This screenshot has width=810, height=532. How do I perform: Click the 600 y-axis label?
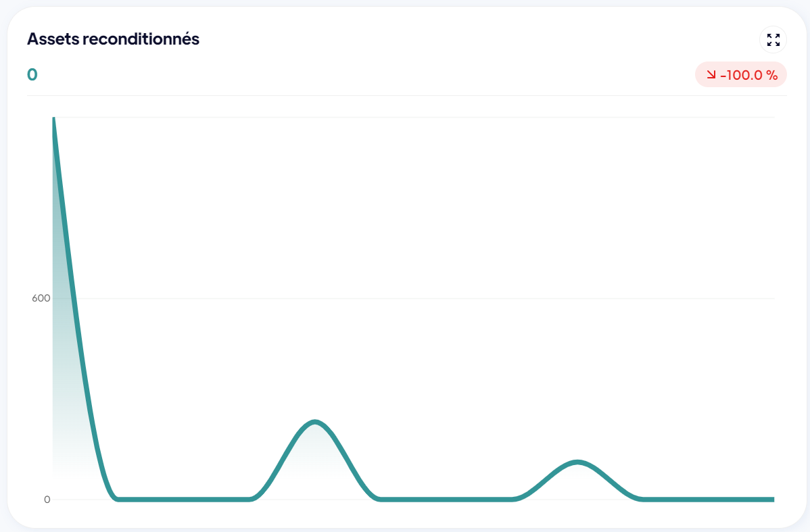41,298
